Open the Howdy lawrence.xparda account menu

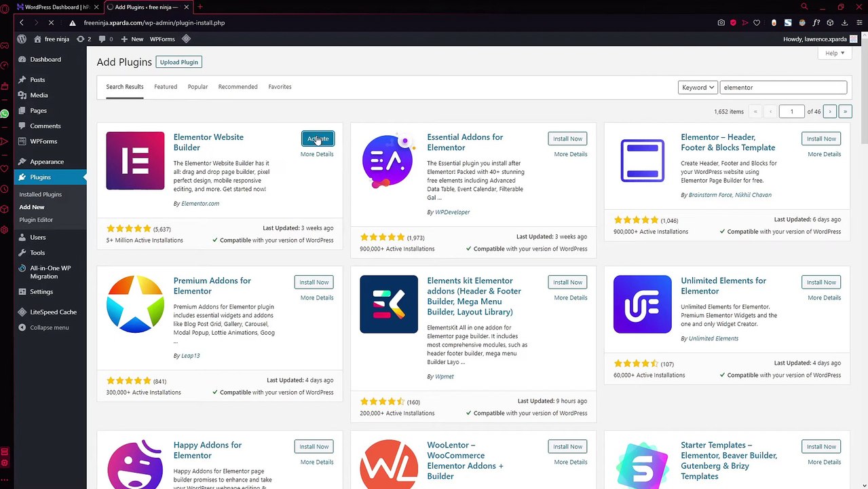[x=820, y=39]
